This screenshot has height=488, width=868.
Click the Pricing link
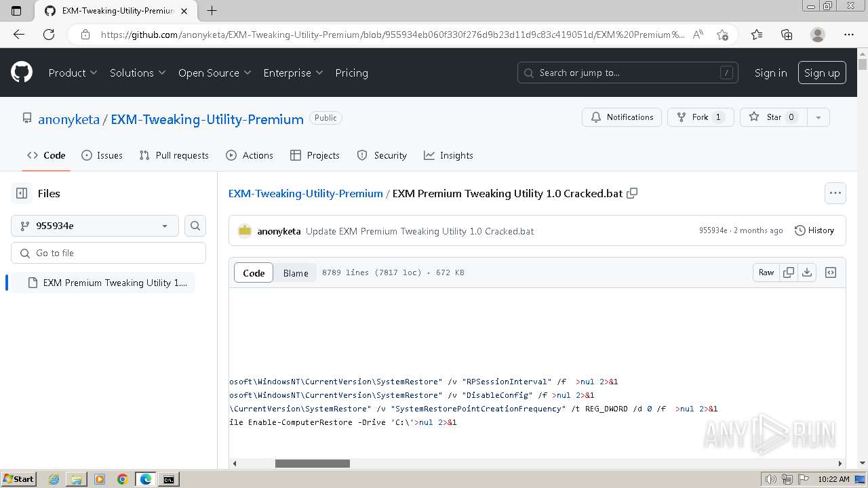pos(351,73)
